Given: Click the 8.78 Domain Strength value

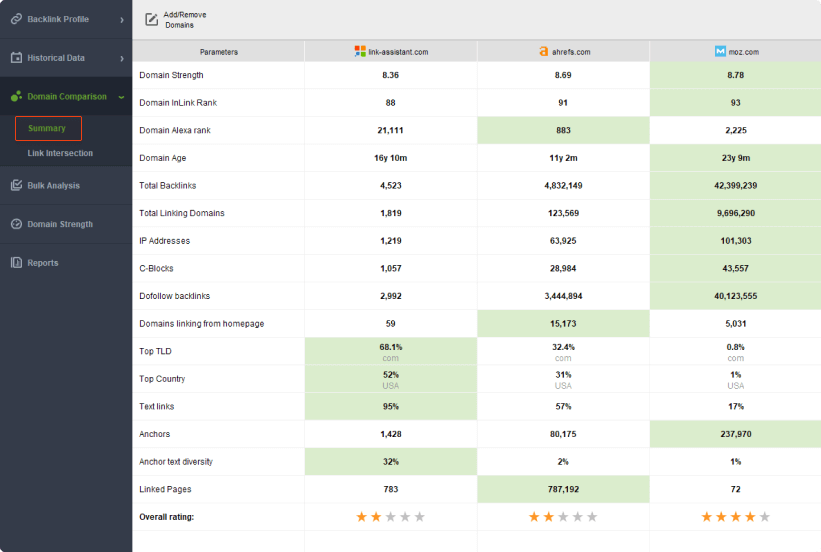Looking at the screenshot, I should 736,75.
